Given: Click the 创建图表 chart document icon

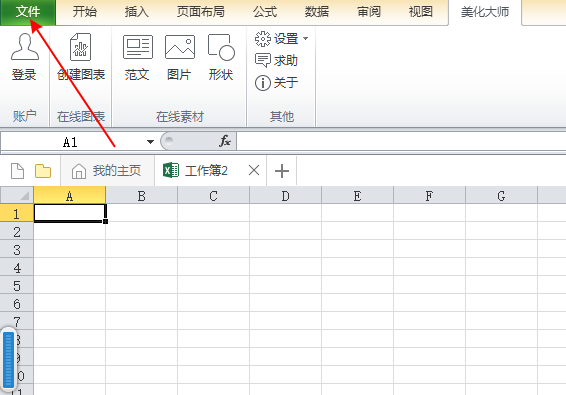Looking at the screenshot, I should tap(80, 47).
